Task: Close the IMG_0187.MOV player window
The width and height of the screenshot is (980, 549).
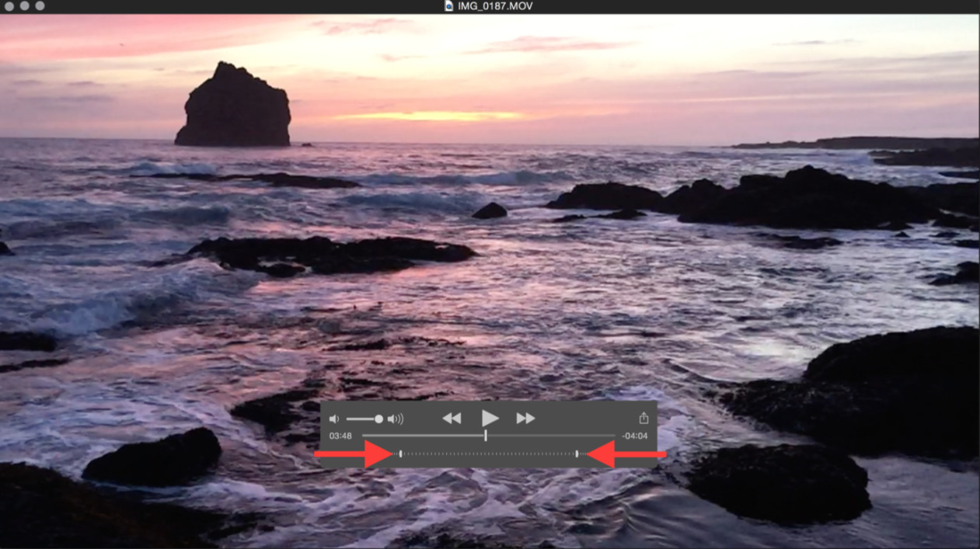Action: click(9, 6)
